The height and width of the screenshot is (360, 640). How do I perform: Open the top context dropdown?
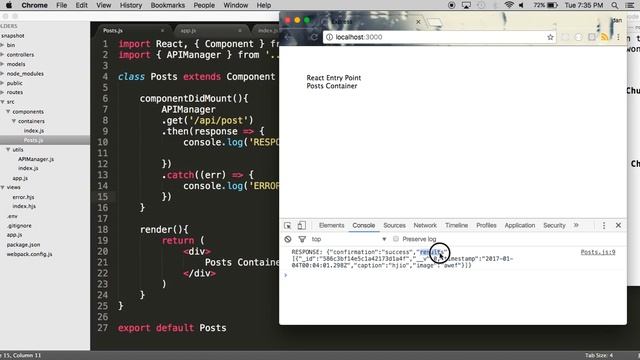coord(349,239)
